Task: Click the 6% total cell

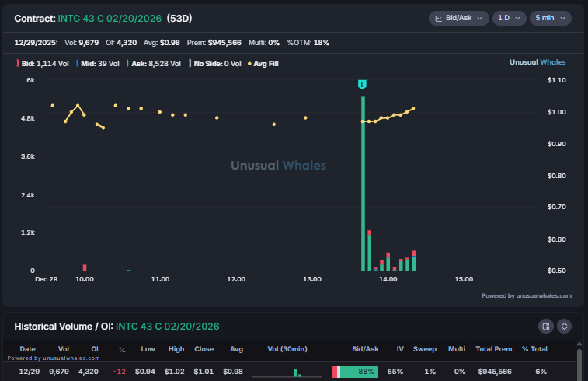Action: [541, 372]
